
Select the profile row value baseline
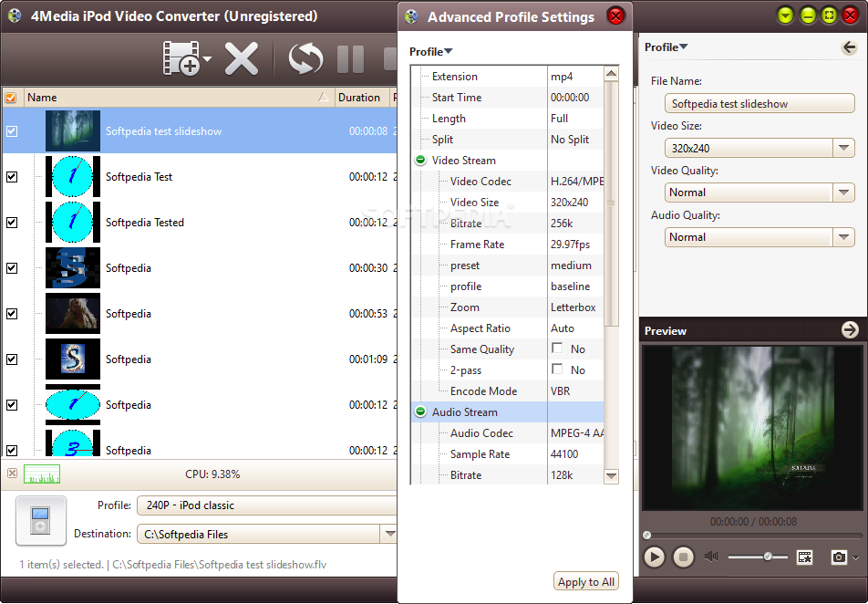570,286
